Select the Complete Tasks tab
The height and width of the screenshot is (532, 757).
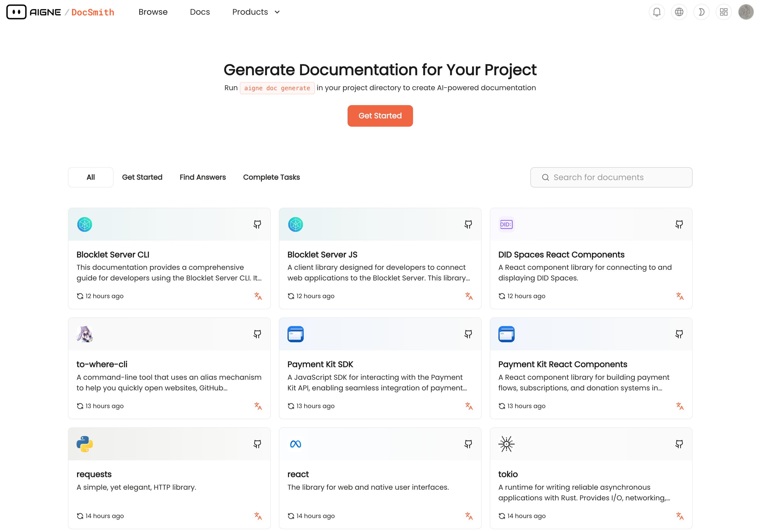(x=271, y=177)
